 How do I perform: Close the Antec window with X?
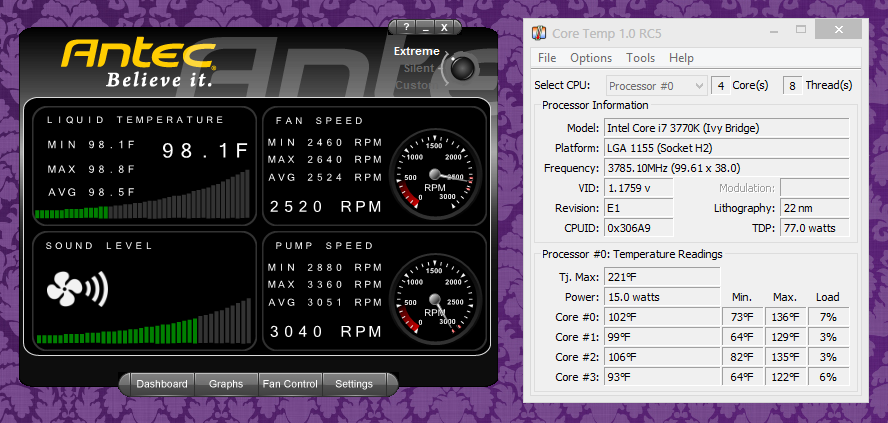pyautogui.click(x=444, y=27)
